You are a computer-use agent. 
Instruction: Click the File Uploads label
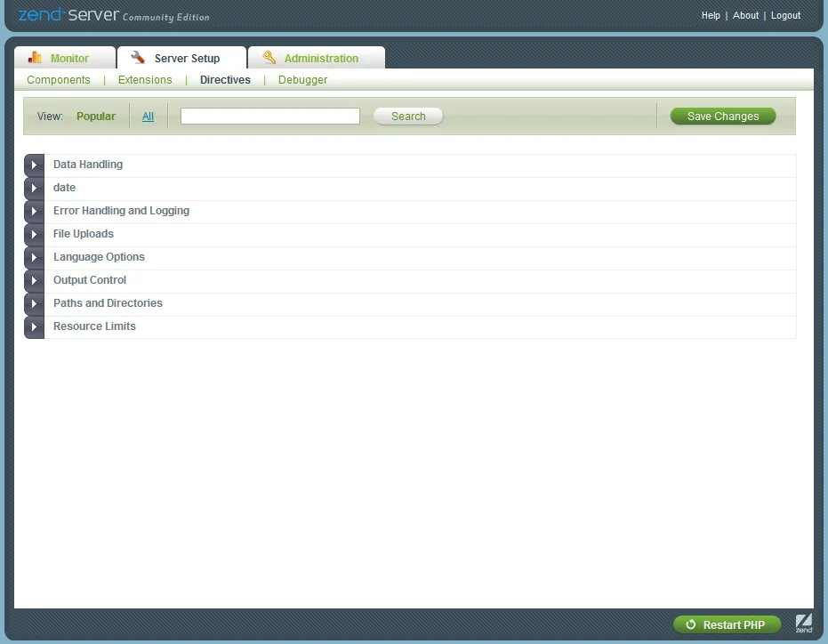point(84,234)
